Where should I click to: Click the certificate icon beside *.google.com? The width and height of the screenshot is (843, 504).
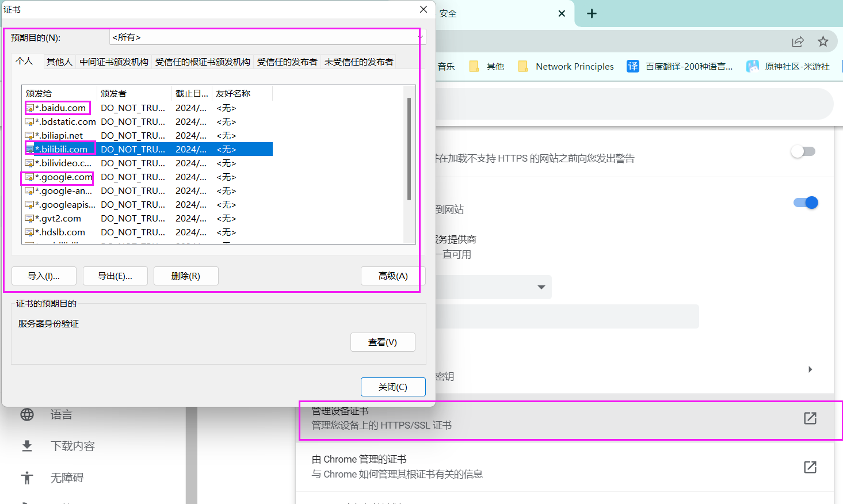[x=29, y=177]
